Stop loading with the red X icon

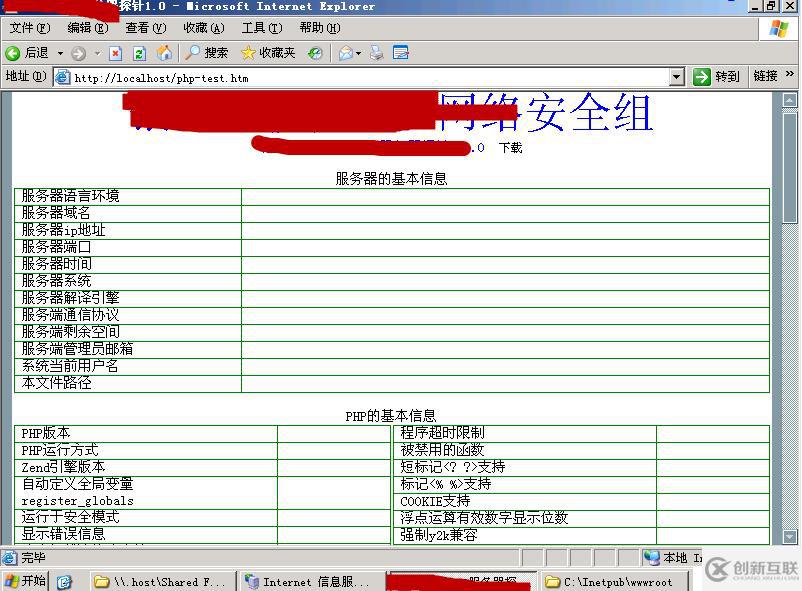tap(116, 53)
